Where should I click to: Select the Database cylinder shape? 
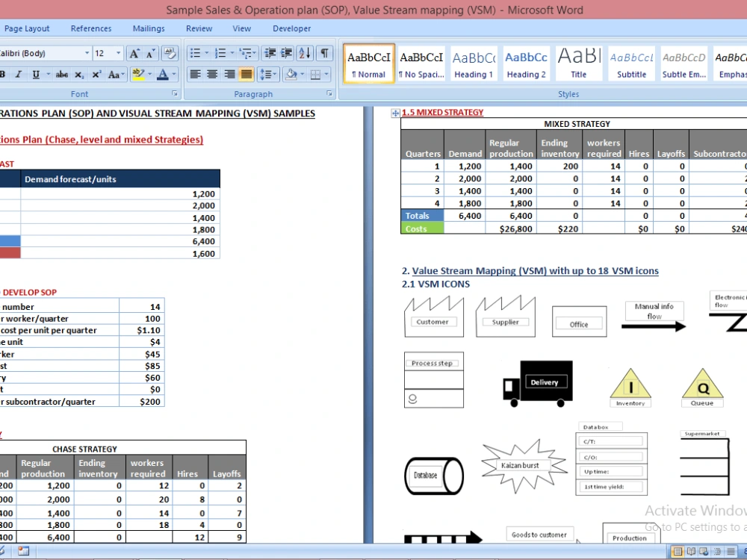434,475
